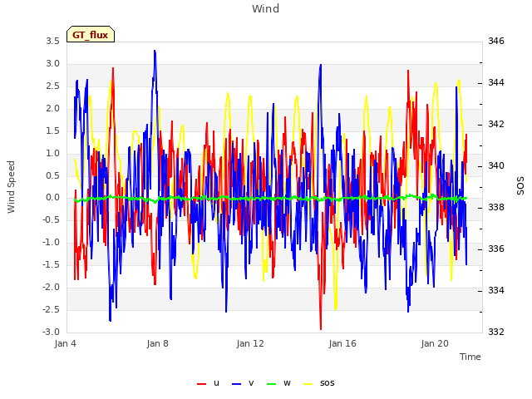This screenshot has height=399, width=532.
Task: Click the 'u' legend label
Action: click(216, 383)
